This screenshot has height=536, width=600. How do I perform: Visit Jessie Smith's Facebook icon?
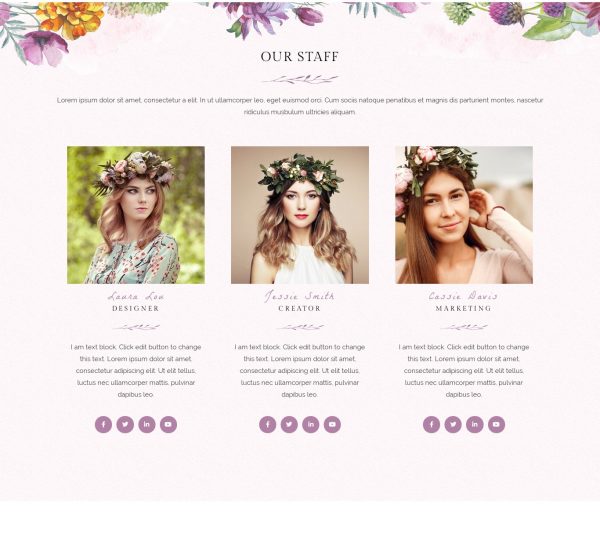267,424
